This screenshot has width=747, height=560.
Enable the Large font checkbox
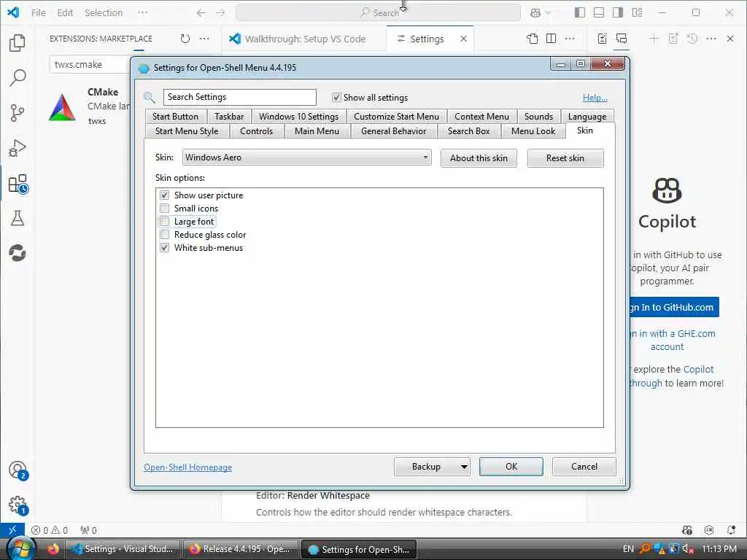coord(164,222)
